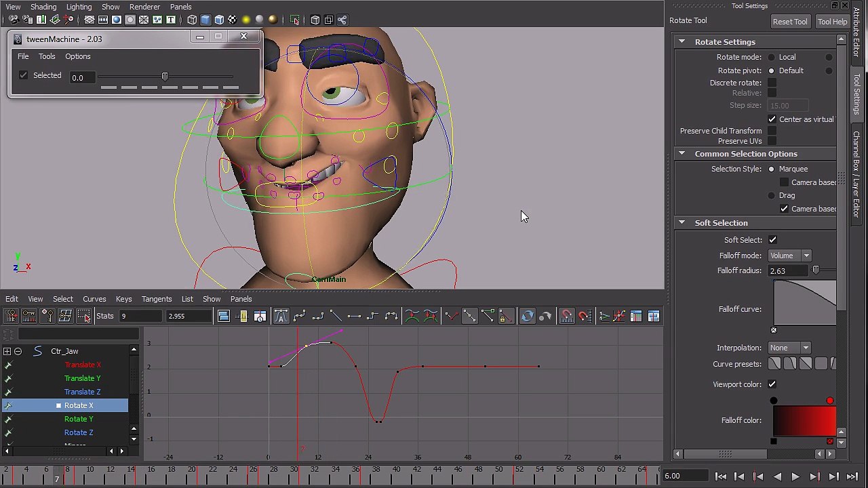This screenshot has width=868, height=488.
Task: Collapse Common Selection Options section
Action: tap(682, 154)
